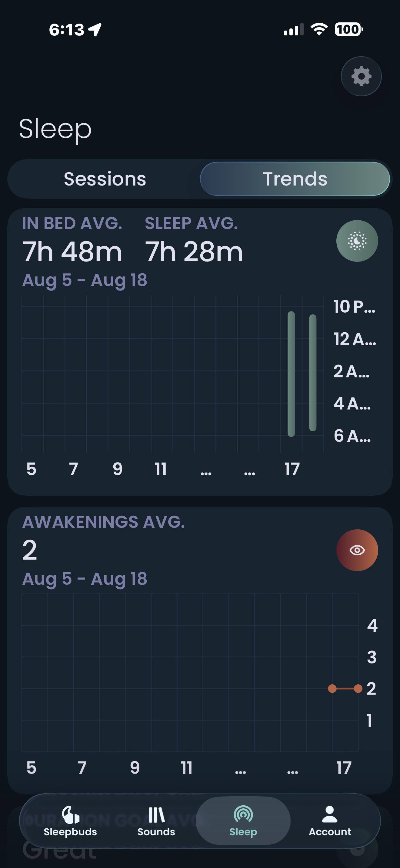Open the Account profile icon
The width and height of the screenshot is (400, 868).
[330, 814]
